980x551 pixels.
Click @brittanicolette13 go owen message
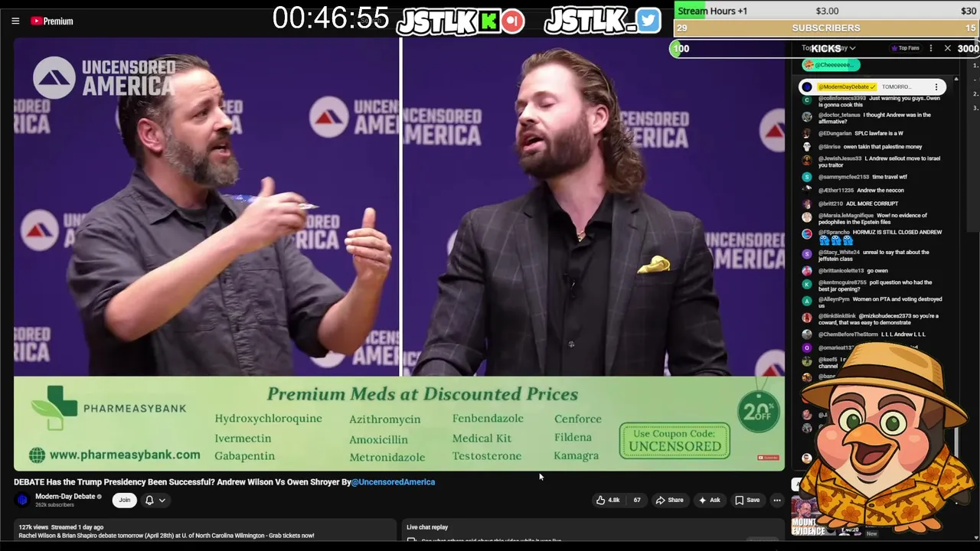tap(873, 271)
